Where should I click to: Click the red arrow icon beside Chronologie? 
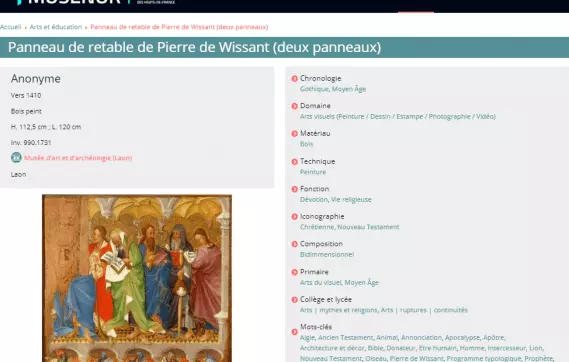(x=294, y=78)
